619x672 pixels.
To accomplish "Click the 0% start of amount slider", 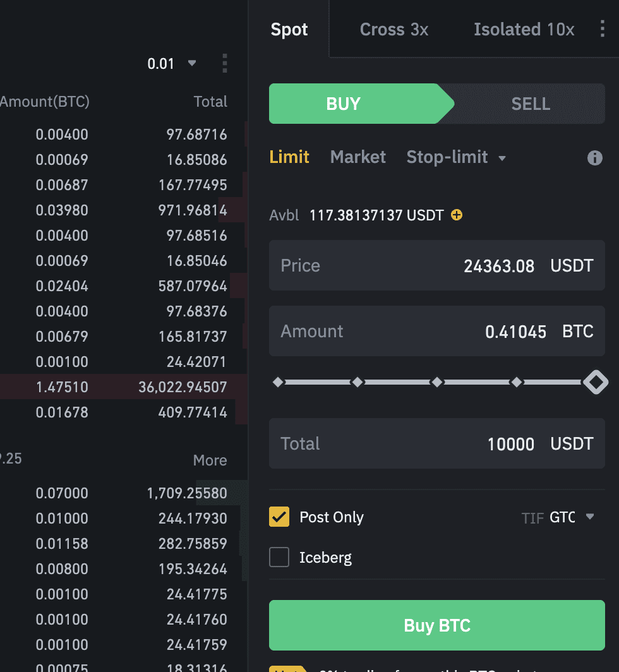I will (278, 382).
